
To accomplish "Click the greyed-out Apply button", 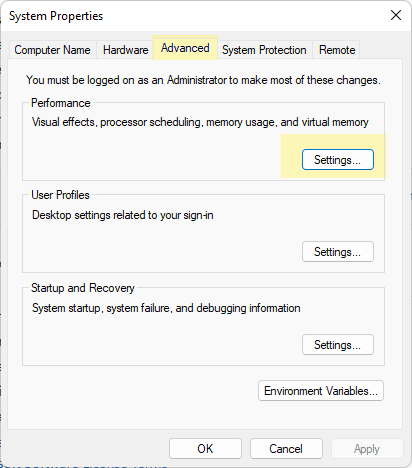I will 367,449.
